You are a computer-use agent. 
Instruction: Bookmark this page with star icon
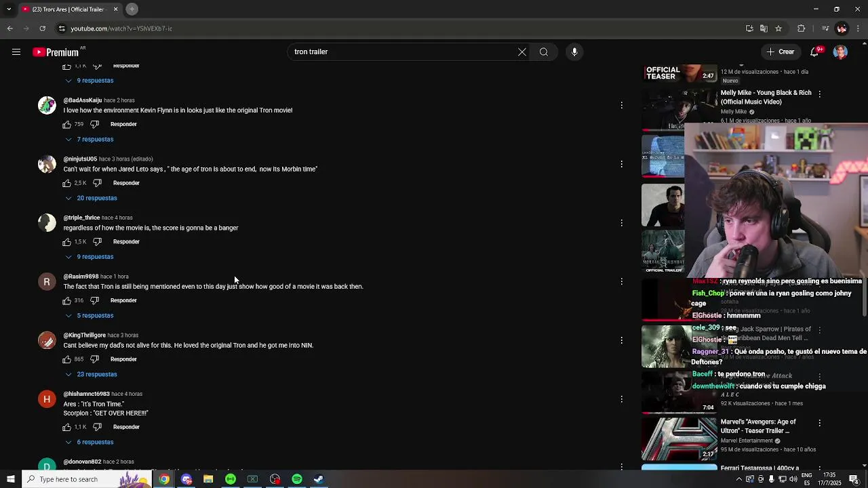point(778,28)
